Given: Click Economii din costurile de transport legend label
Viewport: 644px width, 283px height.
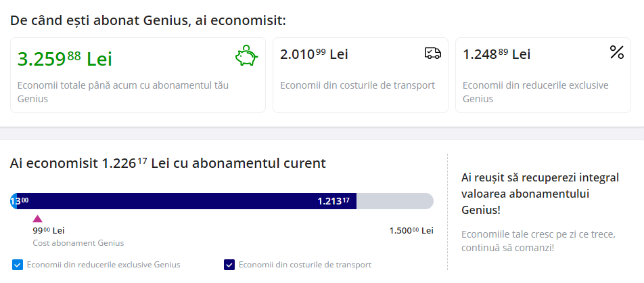Looking at the screenshot, I should pyautogui.click(x=304, y=265).
